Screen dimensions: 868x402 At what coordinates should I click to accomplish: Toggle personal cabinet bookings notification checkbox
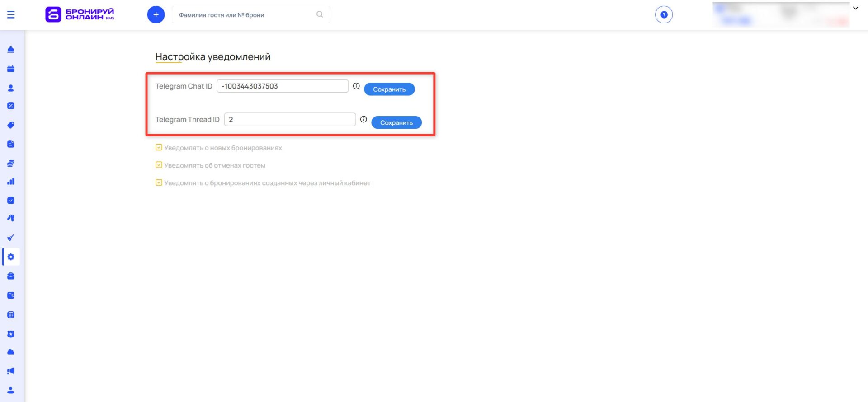(159, 182)
